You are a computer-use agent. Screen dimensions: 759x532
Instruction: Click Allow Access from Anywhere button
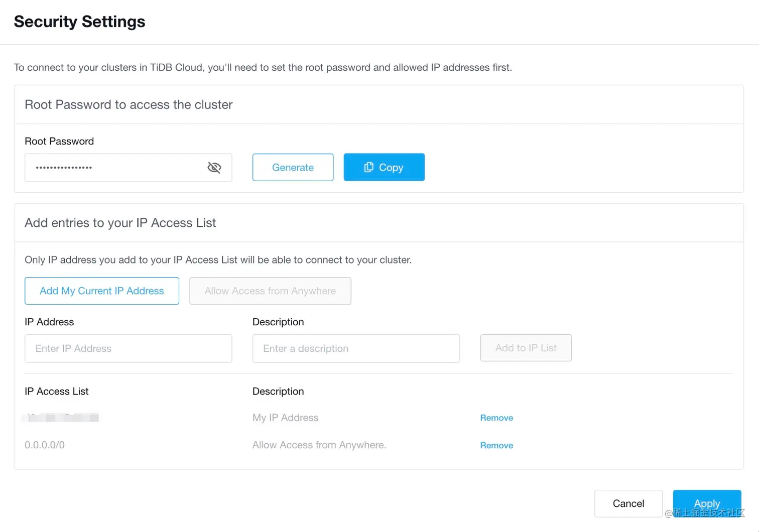270,291
